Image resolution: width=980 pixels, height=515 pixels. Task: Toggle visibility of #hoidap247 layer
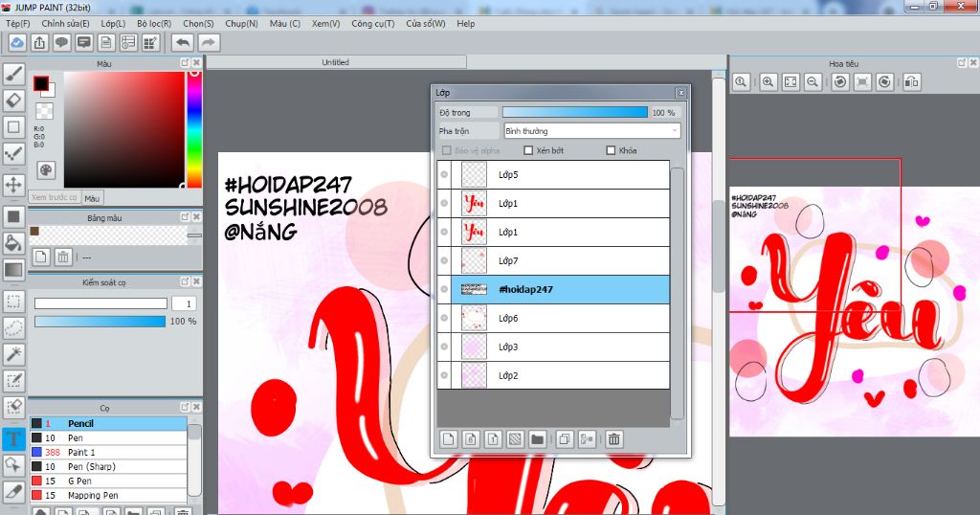tap(444, 289)
